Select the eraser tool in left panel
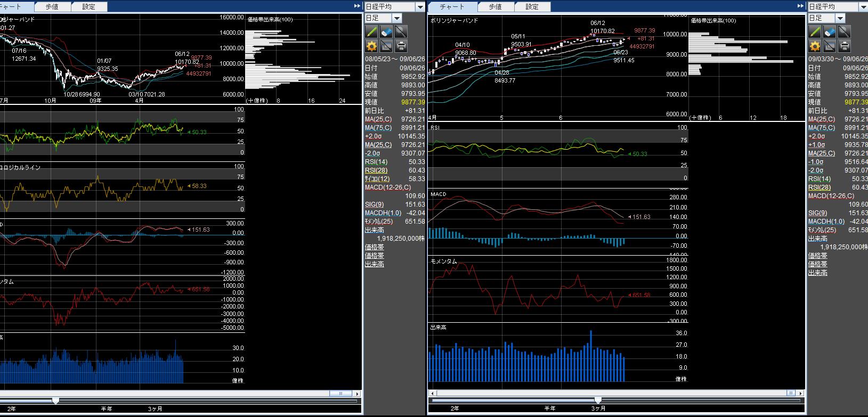This screenshot has height=417, width=868. coord(386,31)
